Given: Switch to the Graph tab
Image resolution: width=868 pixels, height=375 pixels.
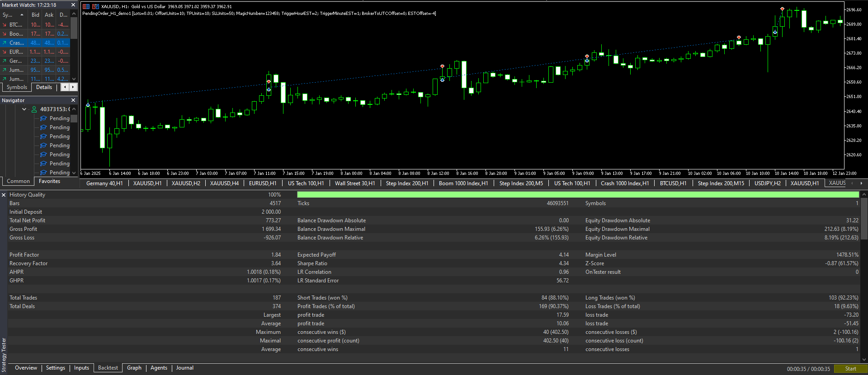Looking at the screenshot, I should point(134,368).
